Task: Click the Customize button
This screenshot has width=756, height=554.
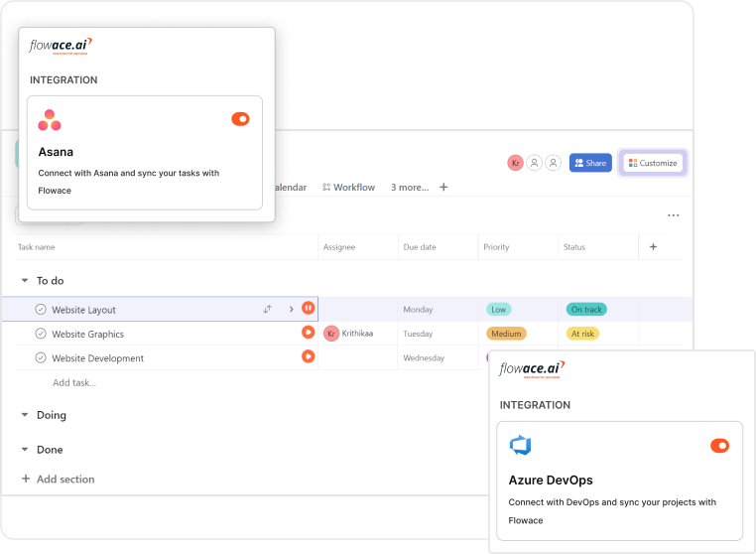Action: coord(652,163)
